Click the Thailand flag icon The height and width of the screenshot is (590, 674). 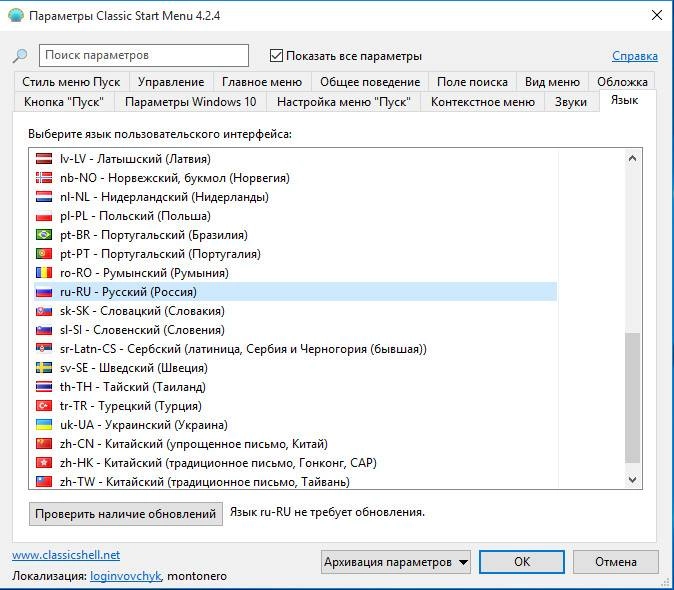pos(44,387)
